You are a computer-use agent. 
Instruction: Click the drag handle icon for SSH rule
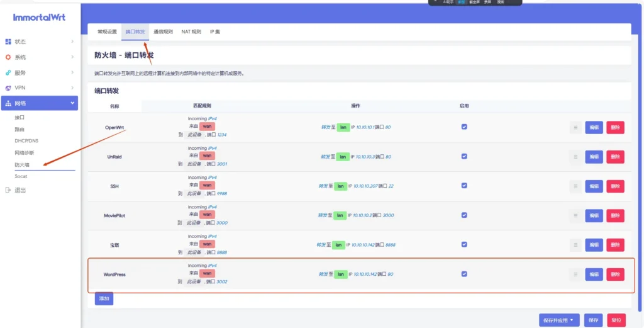[x=575, y=186]
